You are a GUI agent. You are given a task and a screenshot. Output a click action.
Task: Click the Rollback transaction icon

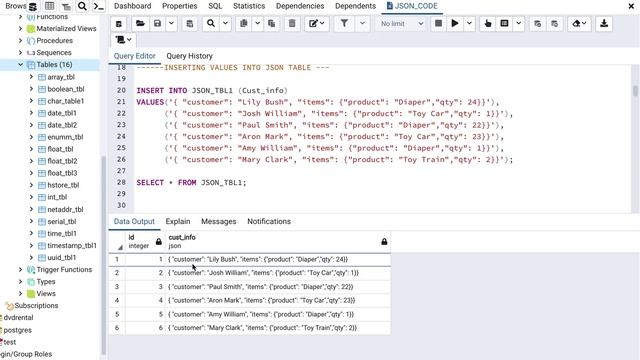[x=554, y=24]
